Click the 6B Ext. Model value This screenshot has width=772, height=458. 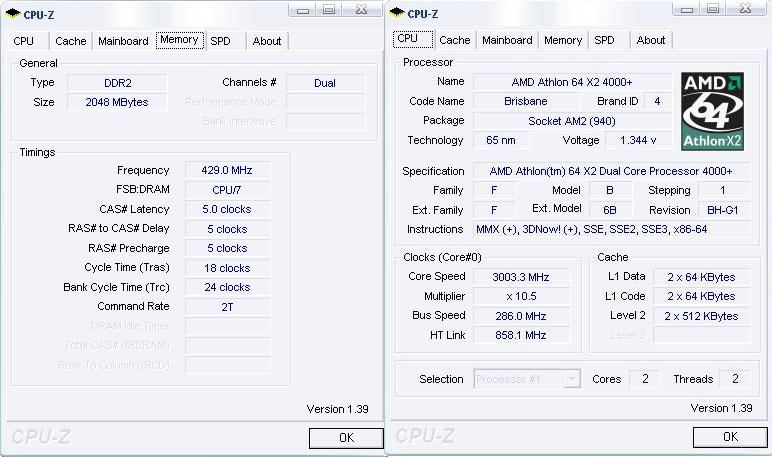(610, 210)
